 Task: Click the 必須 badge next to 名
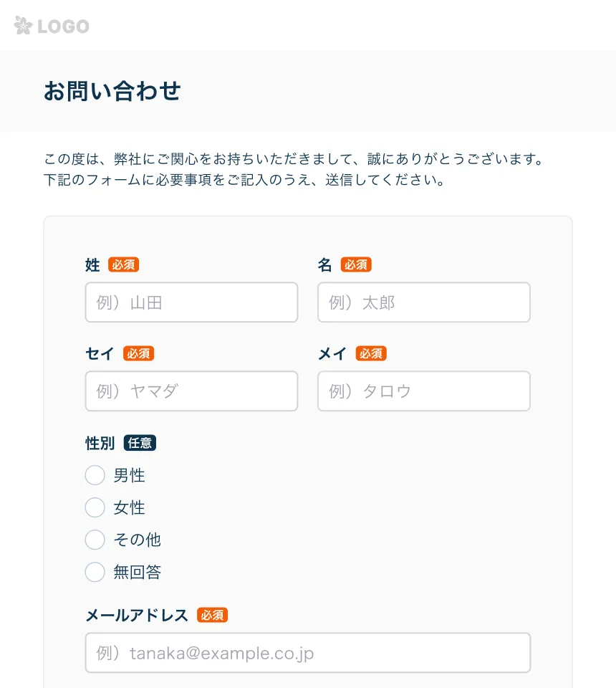(356, 264)
